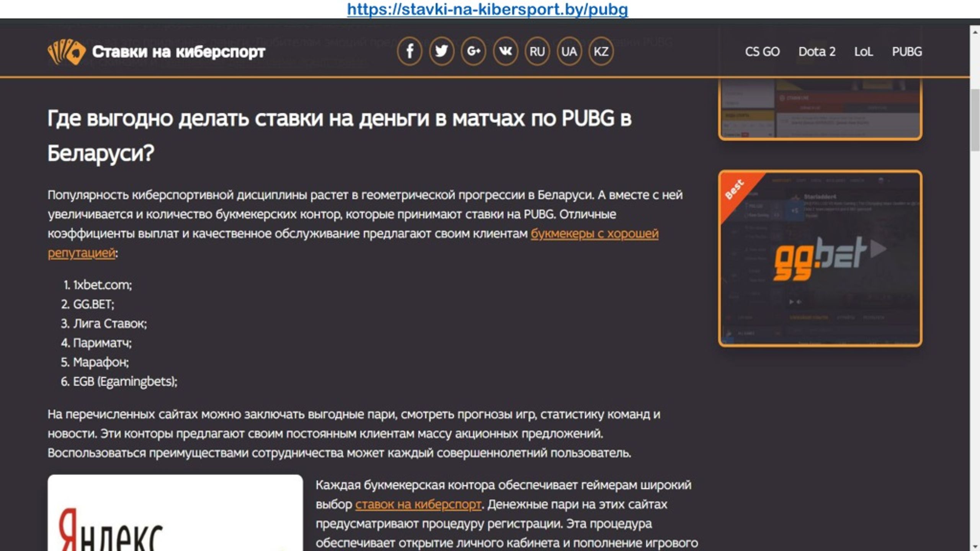Screen dimensions: 980x551
Task: Click the scrollbar up arrow
Action: (x=975, y=32)
